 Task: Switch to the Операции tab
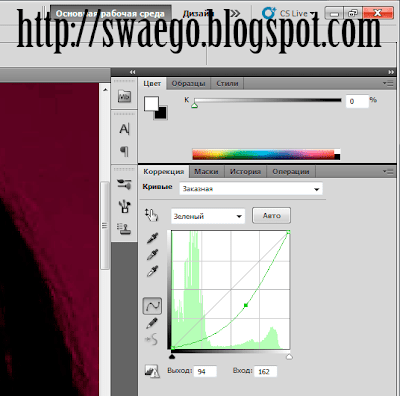coord(291,172)
